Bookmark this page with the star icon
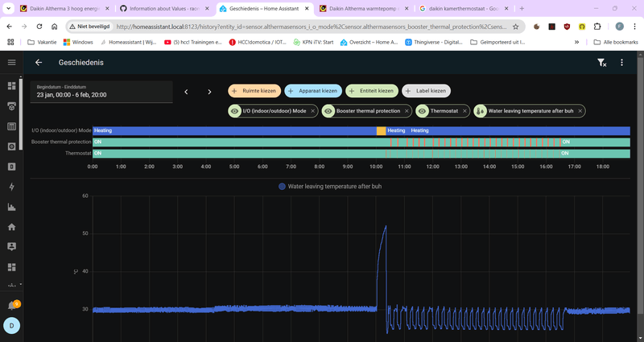The image size is (644, 342). (515, 27)
